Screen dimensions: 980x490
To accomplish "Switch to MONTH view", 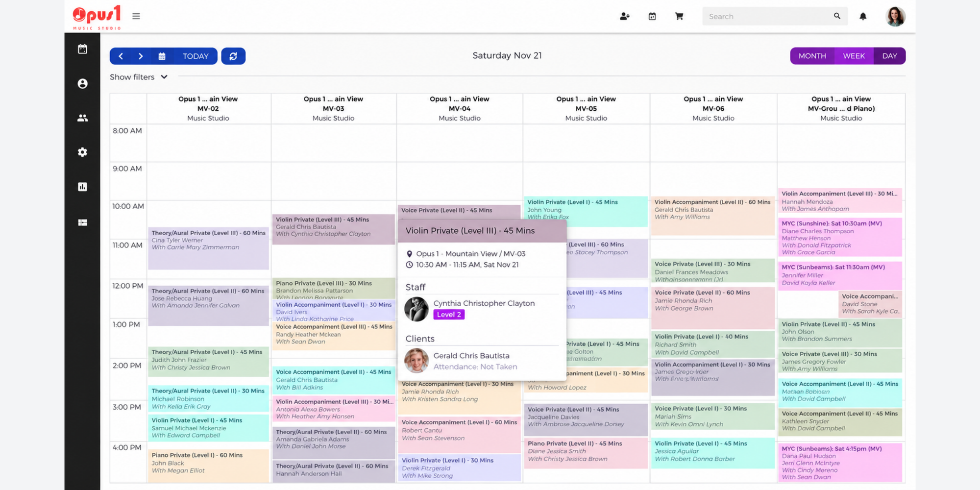I will click(812, 56).
